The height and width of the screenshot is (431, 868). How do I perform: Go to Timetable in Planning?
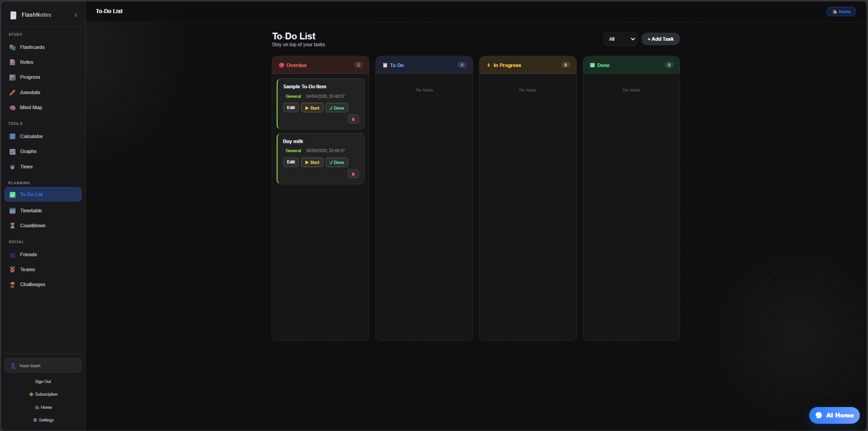click(x=31, y=211)
